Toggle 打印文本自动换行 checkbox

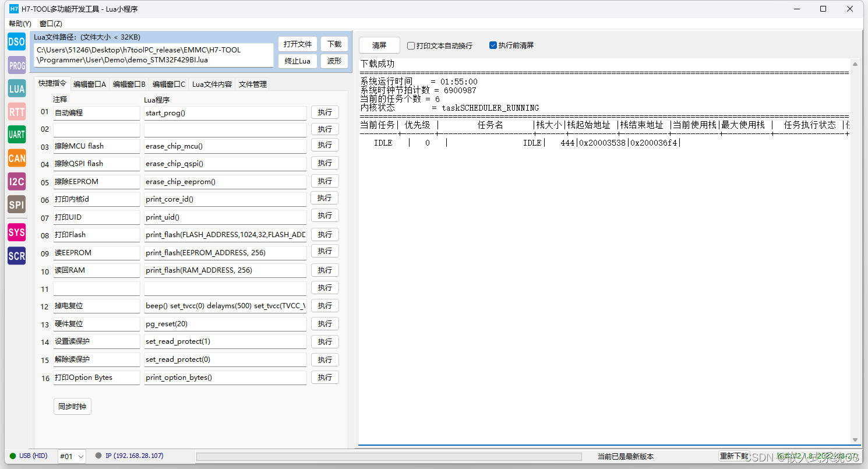point(411,45)
